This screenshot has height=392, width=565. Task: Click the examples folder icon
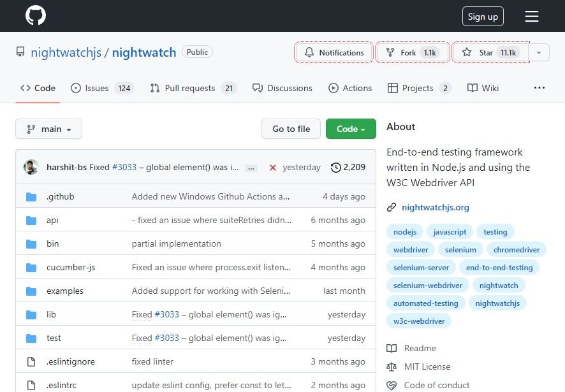pos(31,291)
